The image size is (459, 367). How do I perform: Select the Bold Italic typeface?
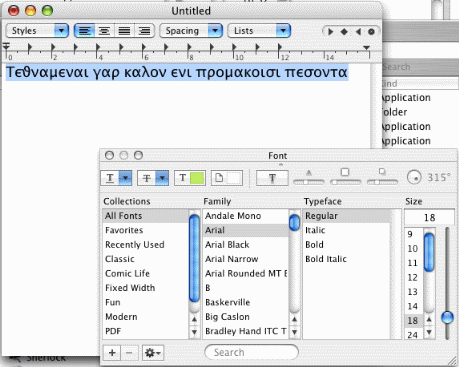347,259
